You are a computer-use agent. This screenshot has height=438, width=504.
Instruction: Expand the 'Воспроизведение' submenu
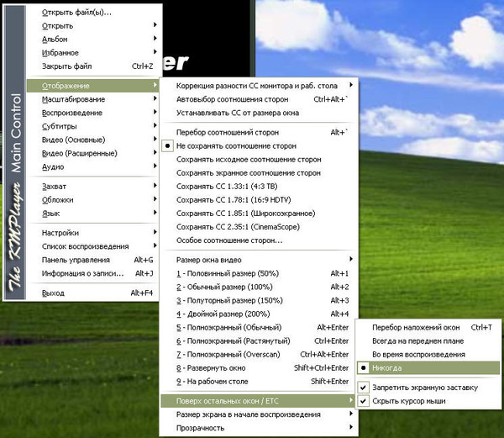(x=92, y=113)
